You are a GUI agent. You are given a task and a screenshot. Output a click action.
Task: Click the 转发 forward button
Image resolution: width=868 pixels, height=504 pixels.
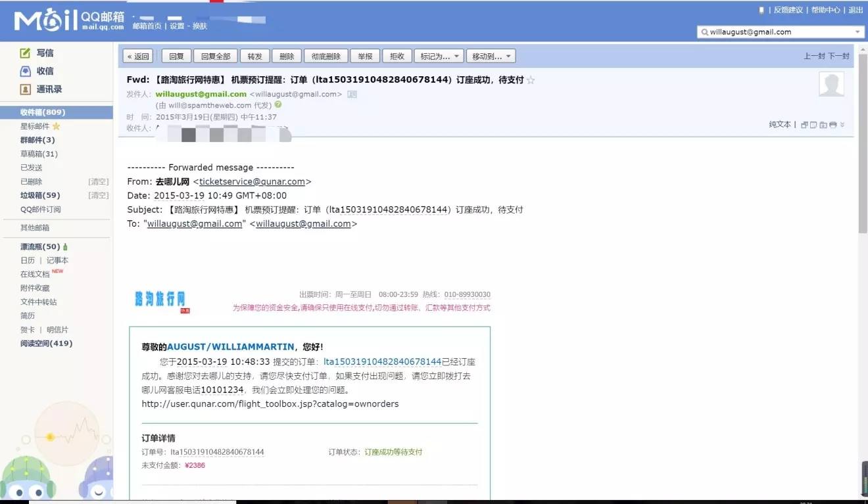(x=255, y=57)
